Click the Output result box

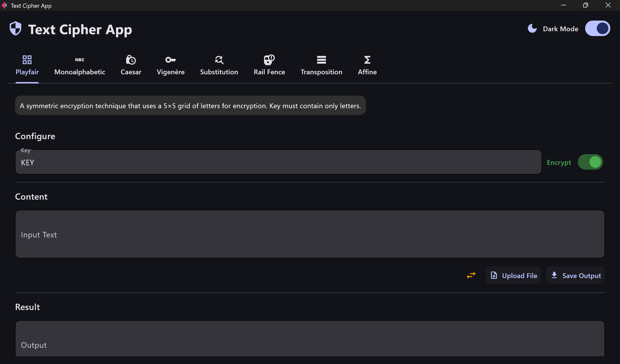[310, 341]
